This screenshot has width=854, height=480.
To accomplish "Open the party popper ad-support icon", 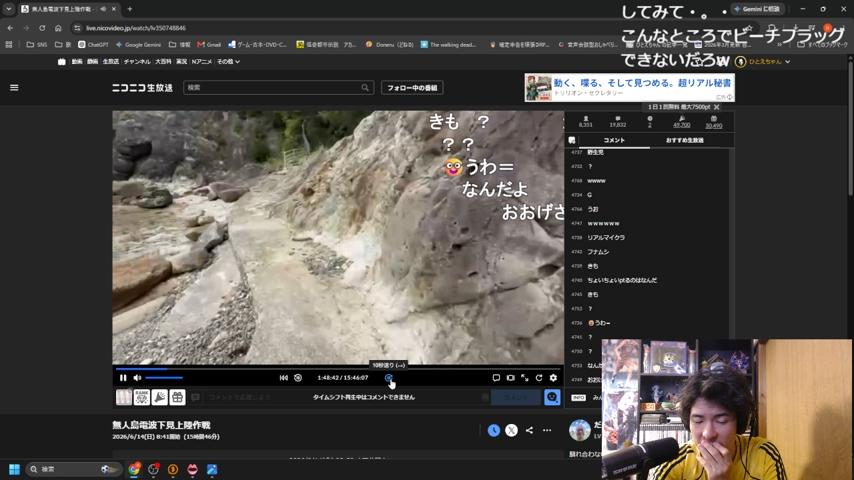I will coord(160,397).
